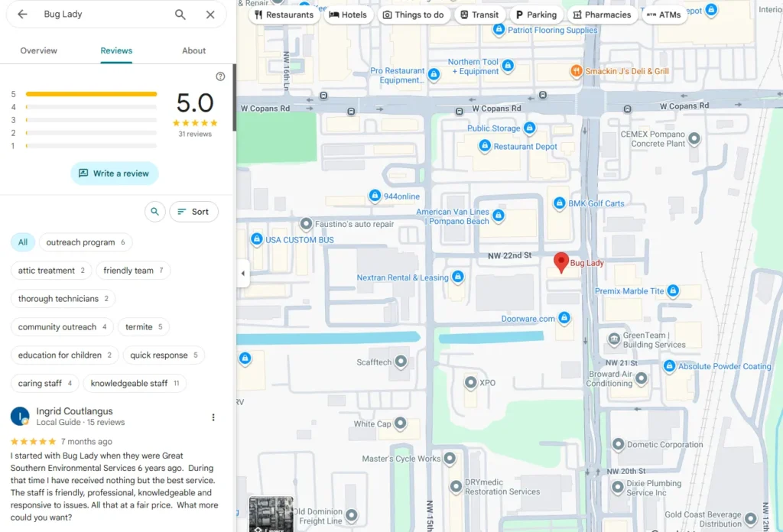Show nearby Hotels on map

tap(349, 15)
